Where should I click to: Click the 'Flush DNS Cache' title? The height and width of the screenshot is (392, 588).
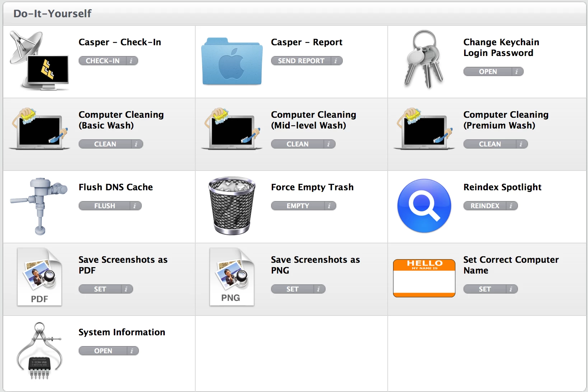point(116,187)
